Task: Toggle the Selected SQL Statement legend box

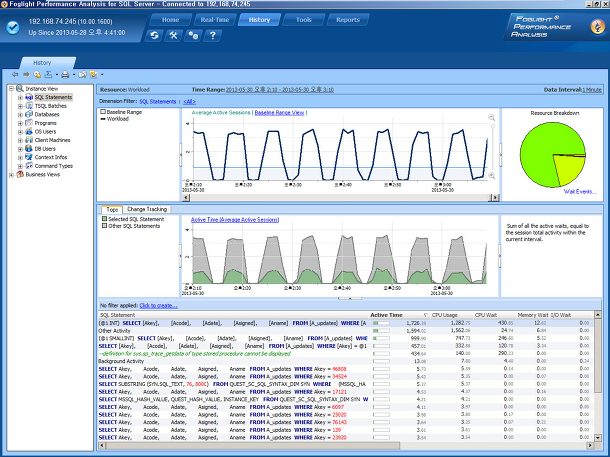Action: 104,219
